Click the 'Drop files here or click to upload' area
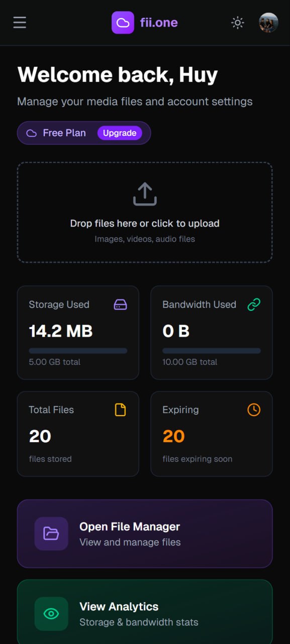Image resolution: width=290 pixels, height=644 pixels. [x=145, y=212]
